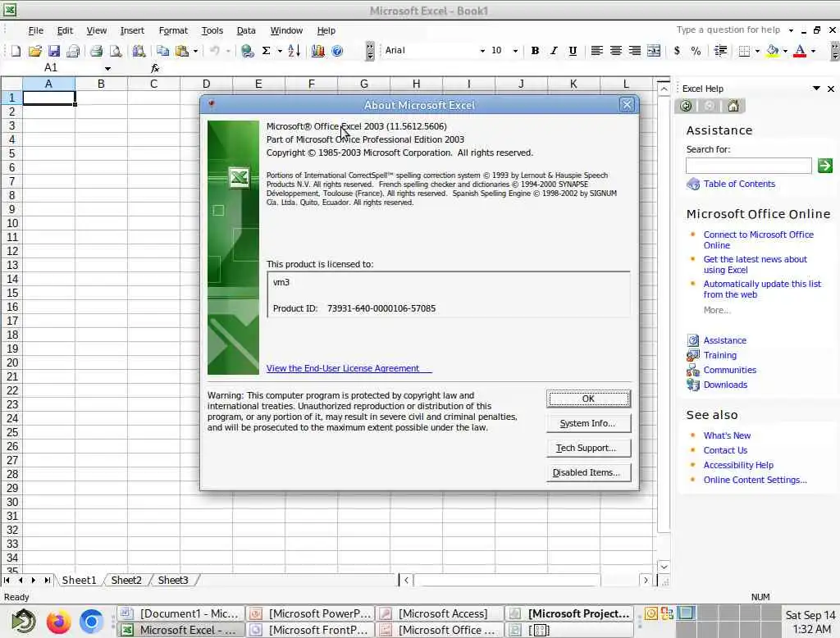The image size is (840, 638).
Task: Click the green Start Searching arrow button
Action: point(825,166)
